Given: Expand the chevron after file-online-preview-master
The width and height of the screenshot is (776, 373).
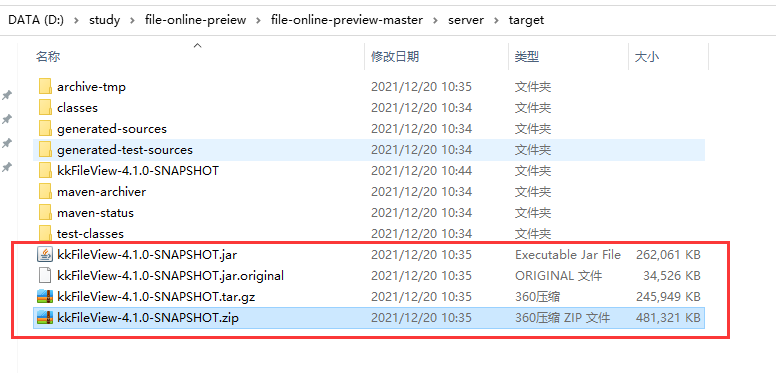Looking at the screenshot, I should [x=436, y=20].
